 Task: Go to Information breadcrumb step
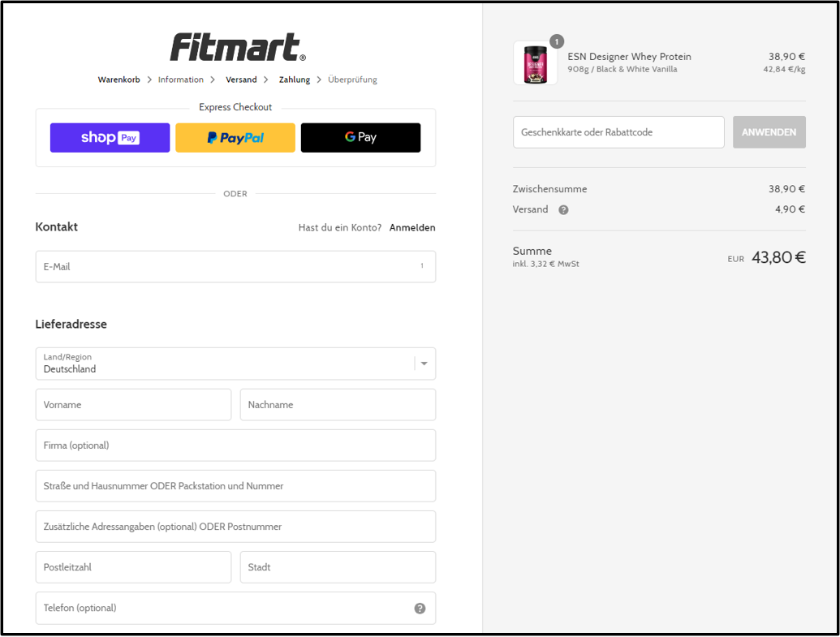coord(180,80)
